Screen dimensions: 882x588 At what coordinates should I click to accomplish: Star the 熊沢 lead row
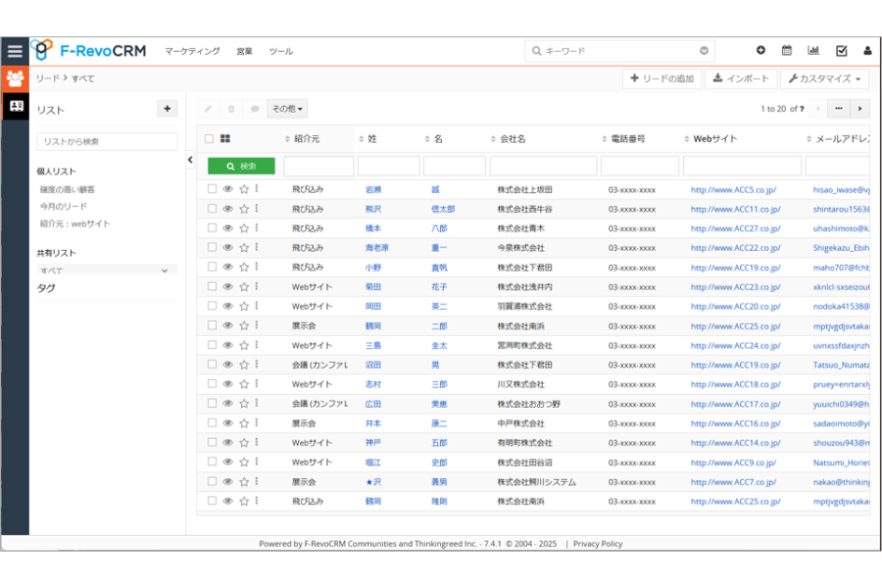[244, 209]
